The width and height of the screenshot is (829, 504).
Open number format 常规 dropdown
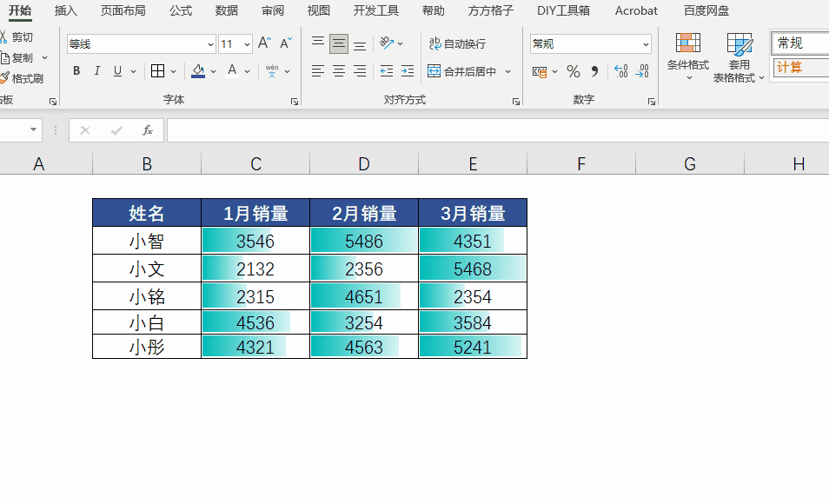[646, 44]
